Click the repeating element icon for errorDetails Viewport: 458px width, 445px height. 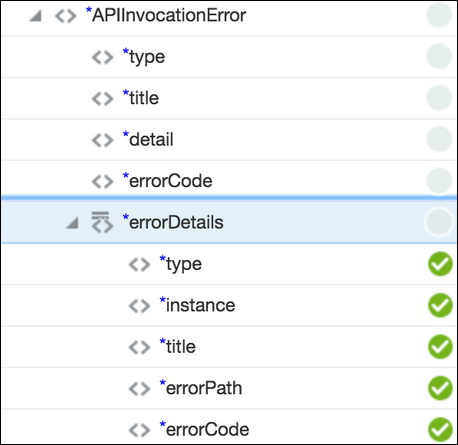click(x=102, y=222)
